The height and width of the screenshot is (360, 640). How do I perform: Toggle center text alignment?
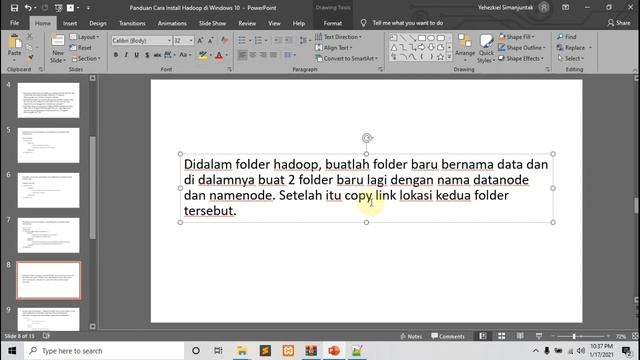coord(253,55)
